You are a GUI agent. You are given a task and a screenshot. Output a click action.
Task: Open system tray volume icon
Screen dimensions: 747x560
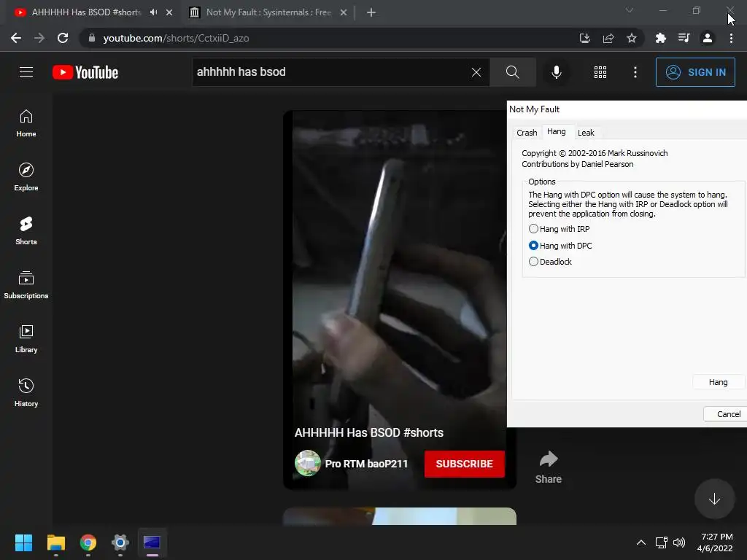pyautogui.click(x=679, y=542)
